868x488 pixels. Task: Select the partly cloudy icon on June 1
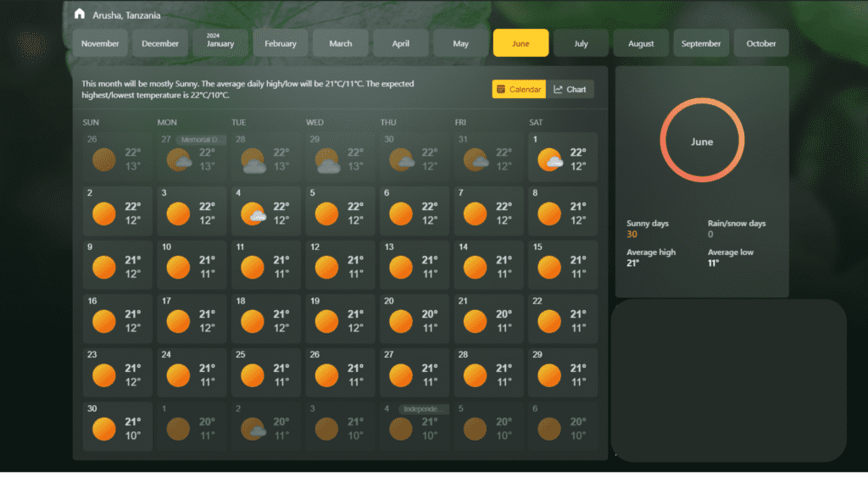coord(550,158)
